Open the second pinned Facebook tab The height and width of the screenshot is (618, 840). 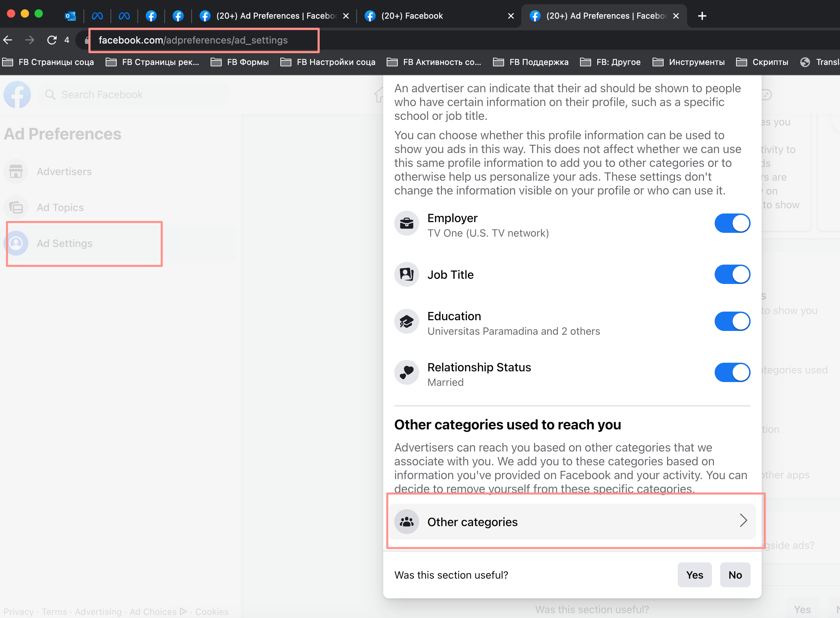pos(178,16)
